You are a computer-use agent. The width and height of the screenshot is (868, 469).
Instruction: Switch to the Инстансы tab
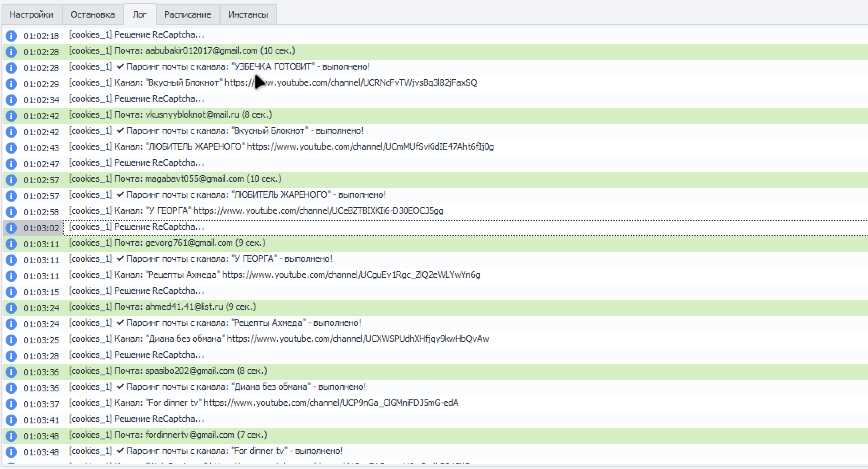pyautogui.click(x=248, y=15)
